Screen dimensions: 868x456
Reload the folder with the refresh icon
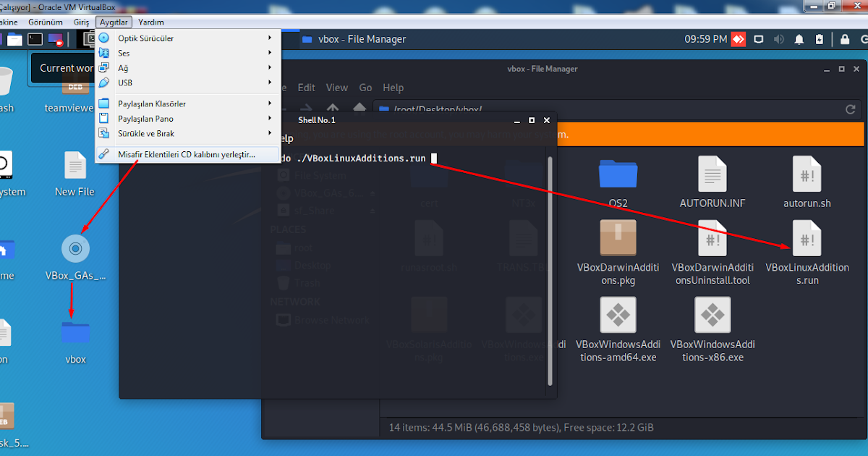coord(851,109)
